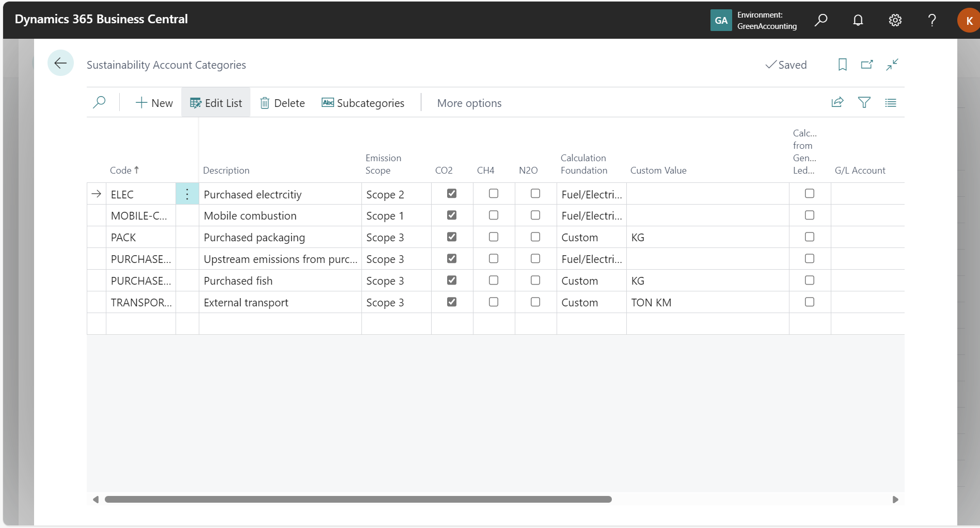Click the horizontal scrollbar right arrow

(x=895, y=500)
